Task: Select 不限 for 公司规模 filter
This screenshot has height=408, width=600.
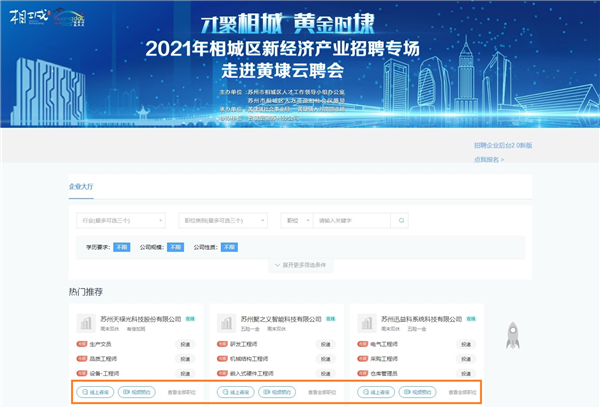Action: tap(175, 246)
